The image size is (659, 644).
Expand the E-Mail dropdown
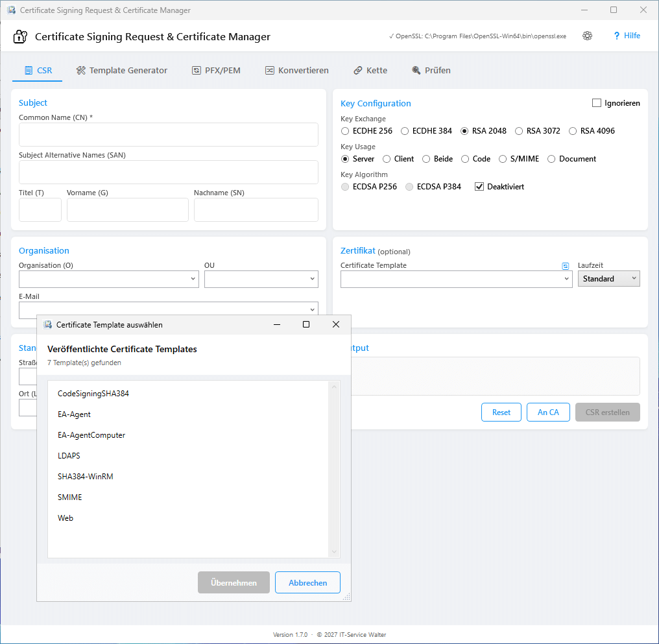click(x=312, y=309)
